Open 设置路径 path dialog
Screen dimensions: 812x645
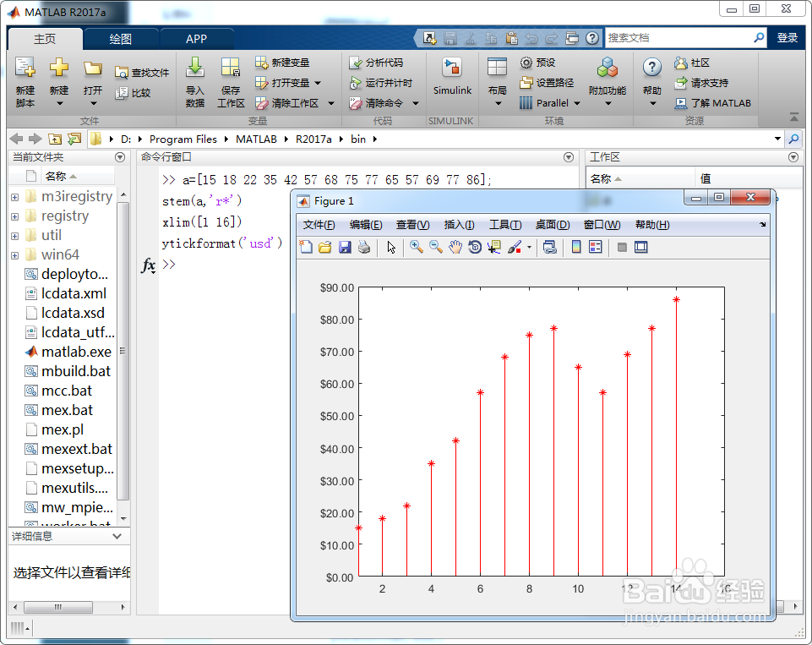tap(547, 83)
